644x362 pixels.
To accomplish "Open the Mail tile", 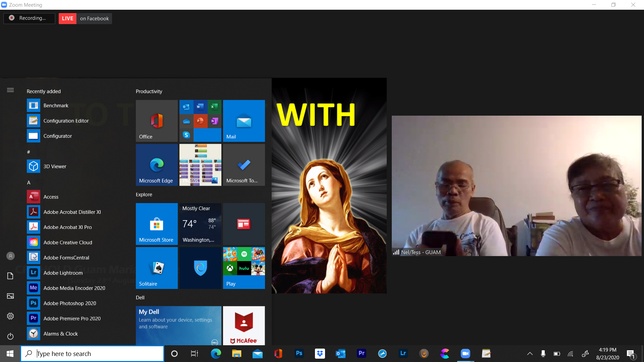I will point(244,121).
